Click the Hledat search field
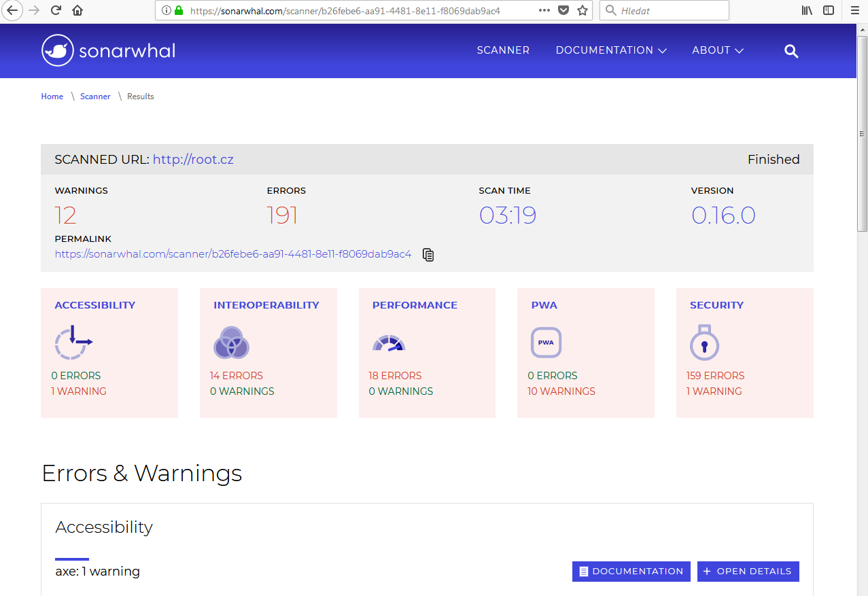Image resolution: width=868 pixels, height=596 pixels. (664, 10)
